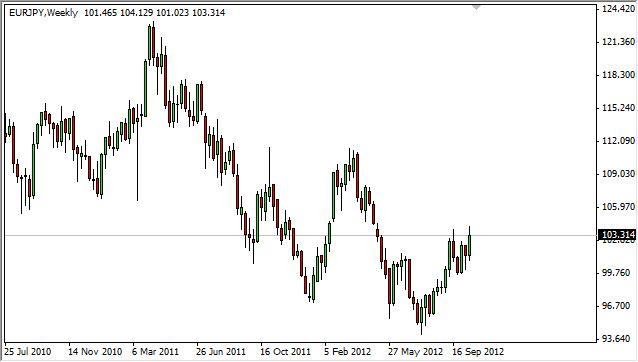Select the 115.240 price axis label

point(618,108)
